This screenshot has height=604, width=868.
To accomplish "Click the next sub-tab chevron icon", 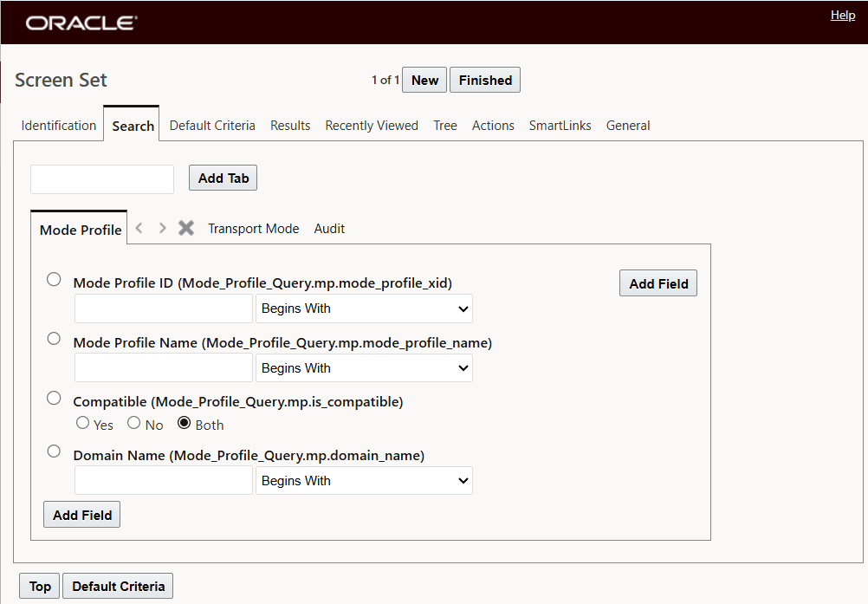I will pyautogui.click(x=162, y=228).
